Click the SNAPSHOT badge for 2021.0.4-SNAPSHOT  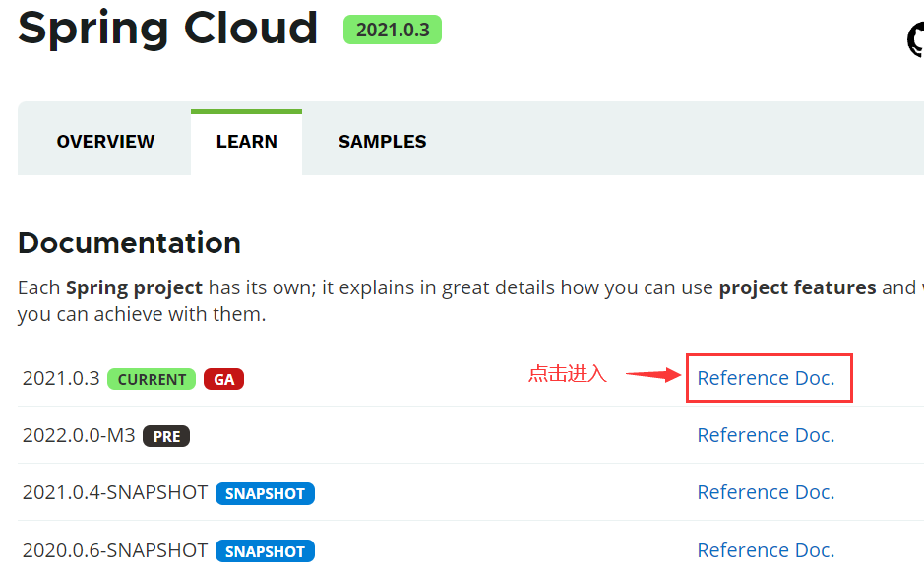(265, 493)
